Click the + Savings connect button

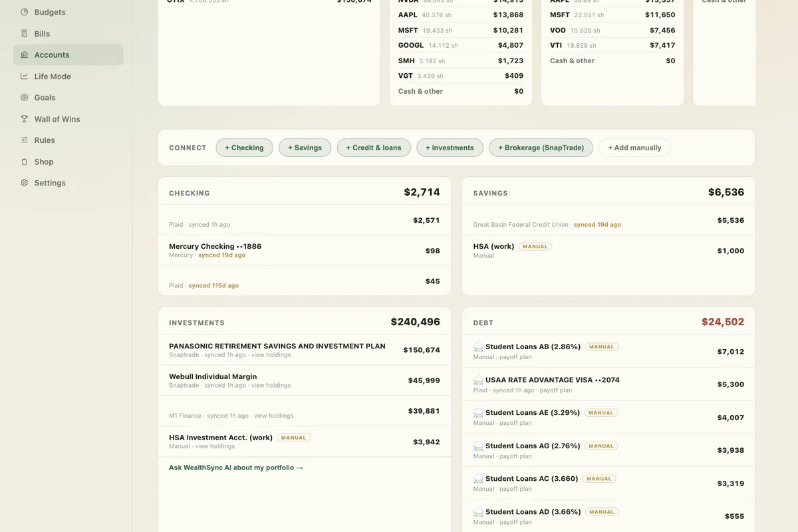tap(305, 148)
